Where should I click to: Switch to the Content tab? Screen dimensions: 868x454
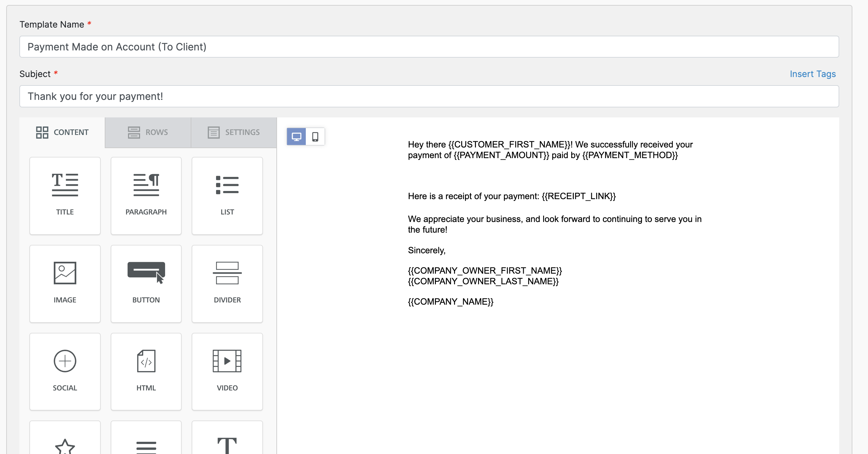click(x=62, y=132)
